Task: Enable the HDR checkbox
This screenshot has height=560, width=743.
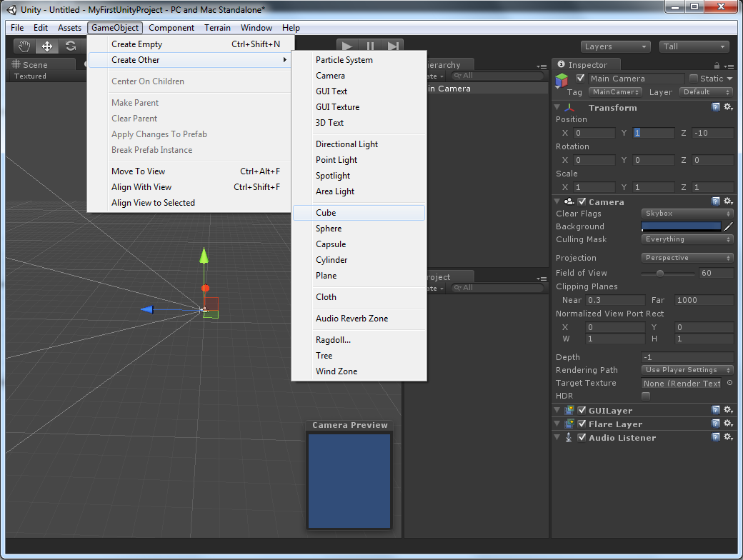Action: tap(646, 396)
